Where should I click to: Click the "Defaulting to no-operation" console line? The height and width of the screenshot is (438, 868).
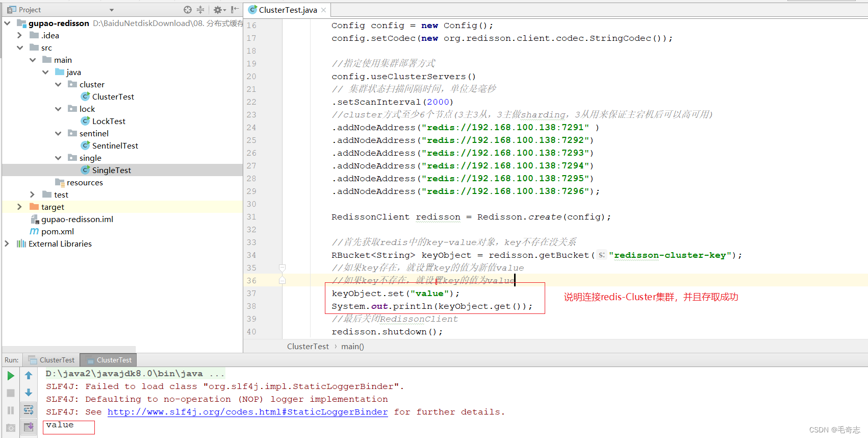tap(217, 399)
